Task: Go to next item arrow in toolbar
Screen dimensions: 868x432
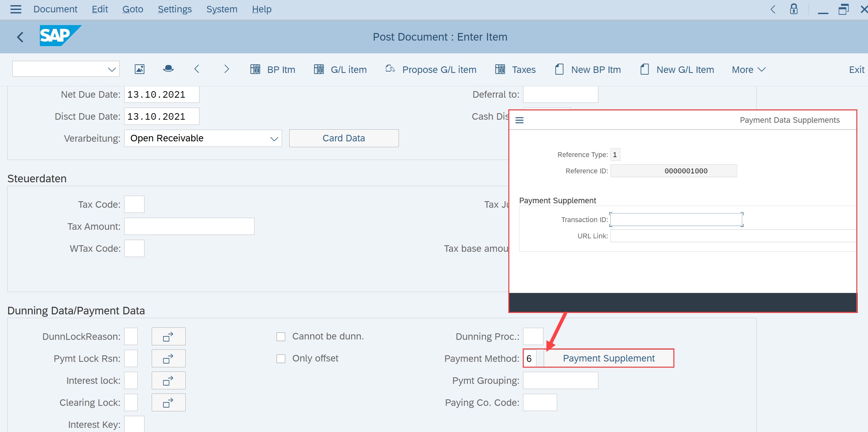Action: click(x=226, y=69)
